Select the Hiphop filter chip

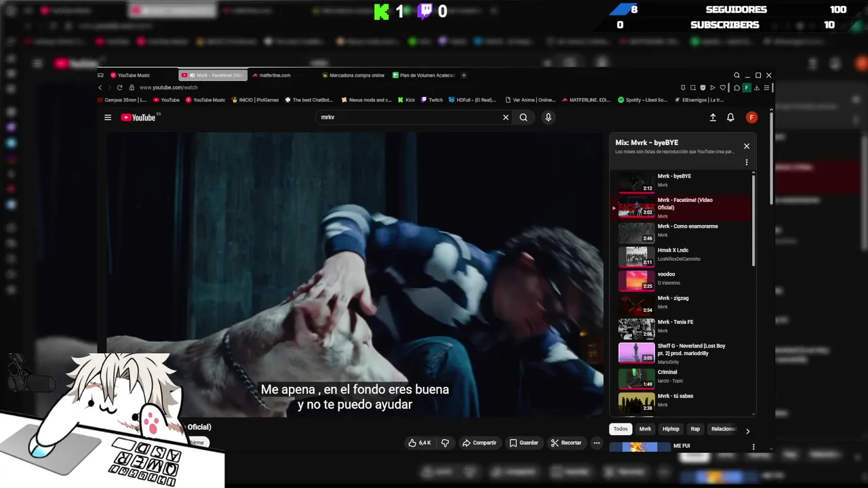(x=671, y=429)
